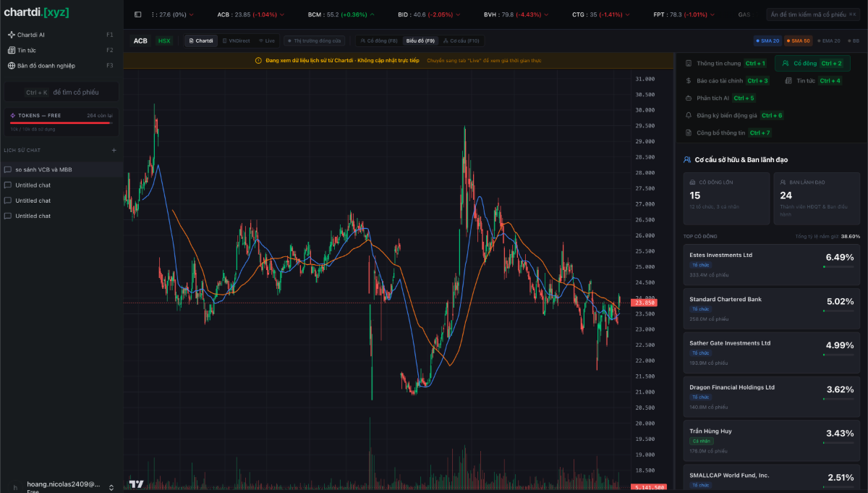Click the Cá nhân tag under Trần Hùng Huy
The image size is (868, 493).
pos(702,441)
